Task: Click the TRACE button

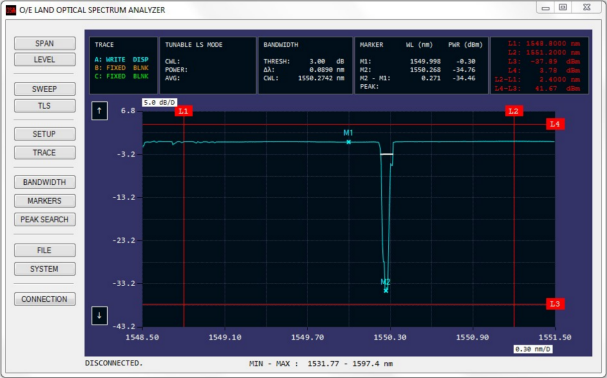Action: (45, 153)
